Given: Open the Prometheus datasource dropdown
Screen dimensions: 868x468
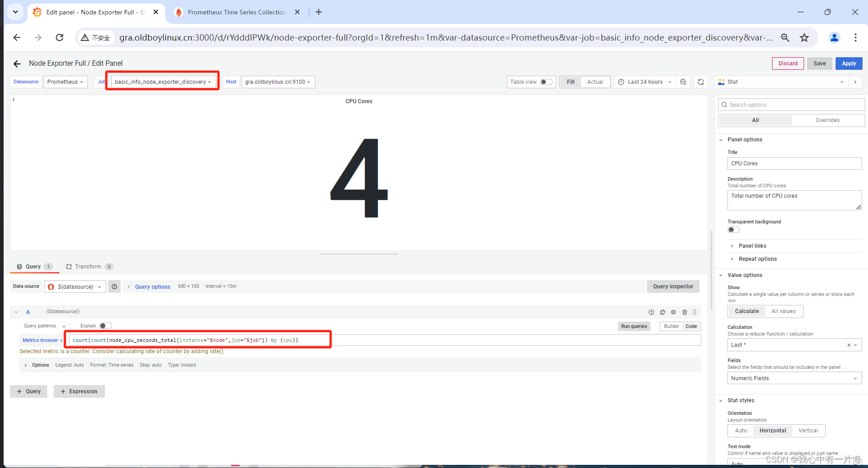Looking at the screenshot, I should tap(65, 82).
